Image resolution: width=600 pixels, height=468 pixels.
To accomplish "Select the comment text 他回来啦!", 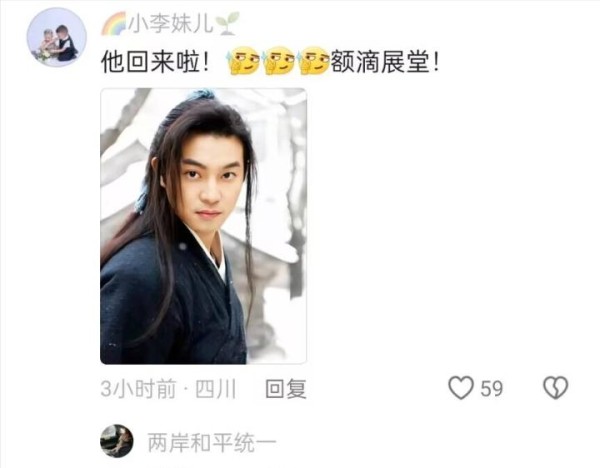I will (x=155, y=62).
